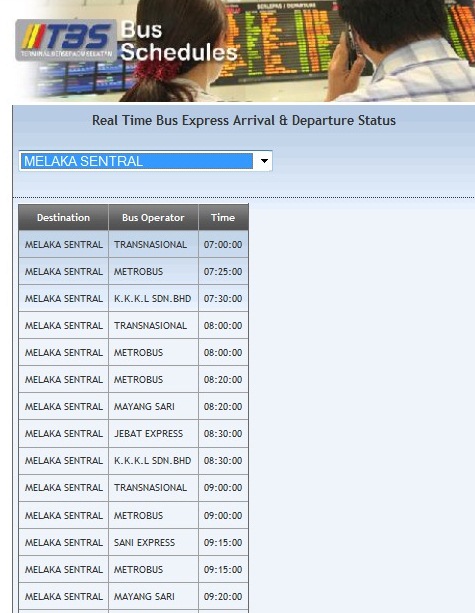
Task: Click K.K.K.L SDN.BHD at 07:30:00
Action: [x=152, y=298]
